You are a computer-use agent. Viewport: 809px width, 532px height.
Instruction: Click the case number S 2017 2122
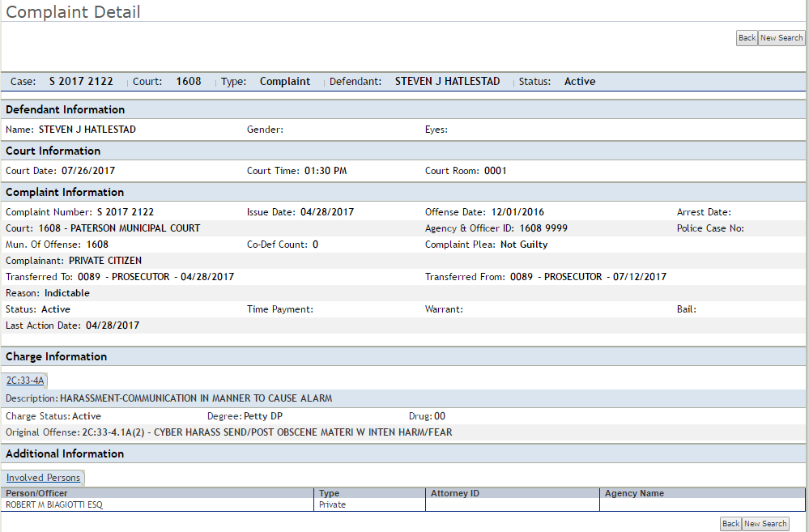(x=81, y=81)
